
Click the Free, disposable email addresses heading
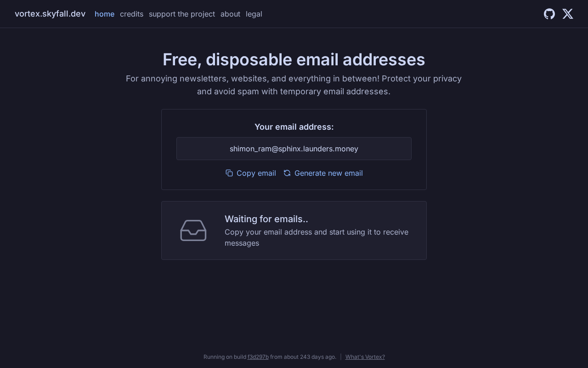294,60
